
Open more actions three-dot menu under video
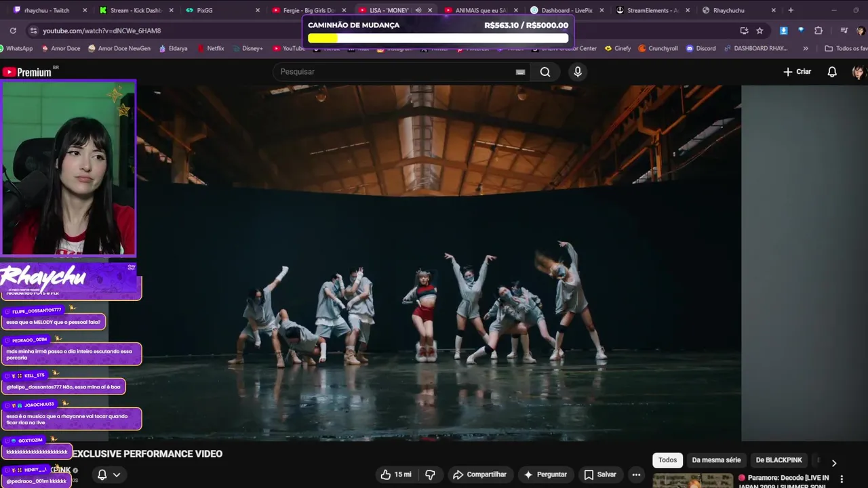pyautogui.click(x=636, y=474)
